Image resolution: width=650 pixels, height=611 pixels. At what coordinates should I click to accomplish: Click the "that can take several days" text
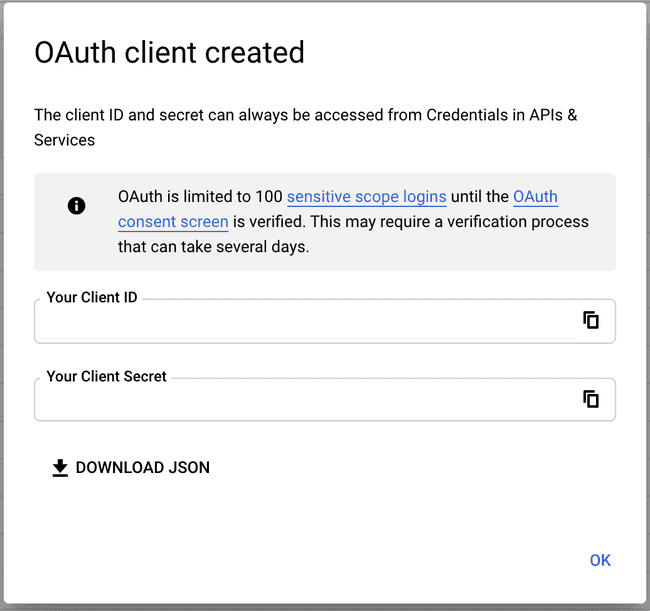pyautogui.click(x=213, y=247)
